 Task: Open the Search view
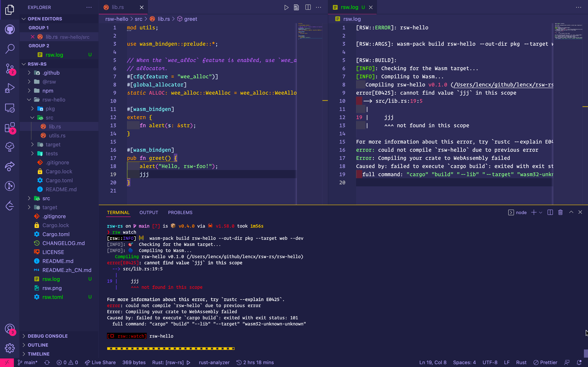pyautogui.click(x=10, y=49)
